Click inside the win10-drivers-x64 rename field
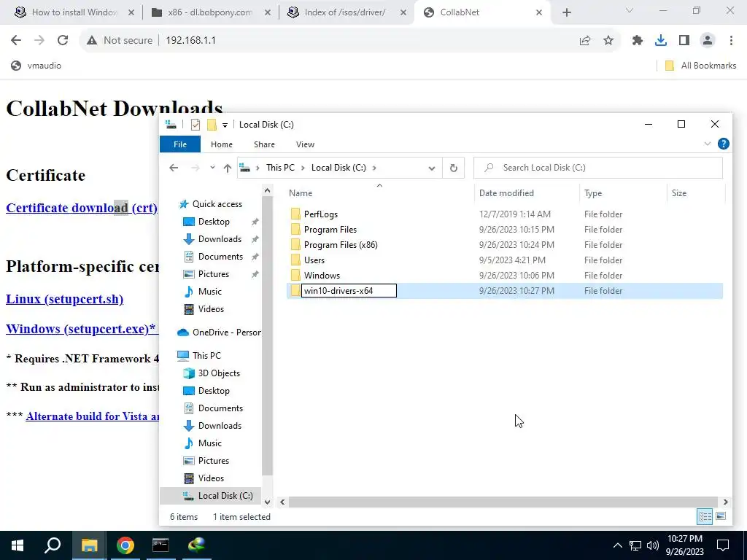The height and width of the screenshot is (560, 747). pos(349,291)
